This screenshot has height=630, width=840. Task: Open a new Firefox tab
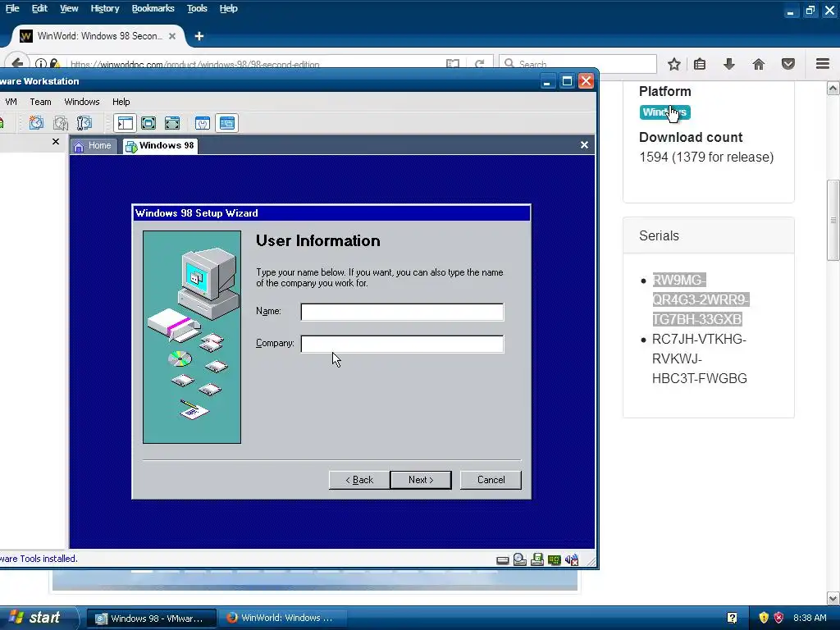point(199,36)
